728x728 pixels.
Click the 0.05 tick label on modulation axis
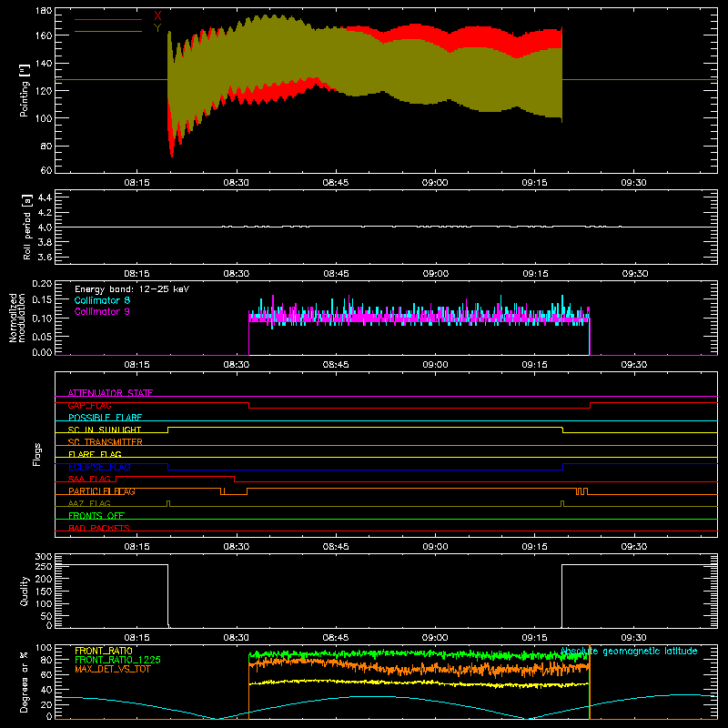point(42,336)
